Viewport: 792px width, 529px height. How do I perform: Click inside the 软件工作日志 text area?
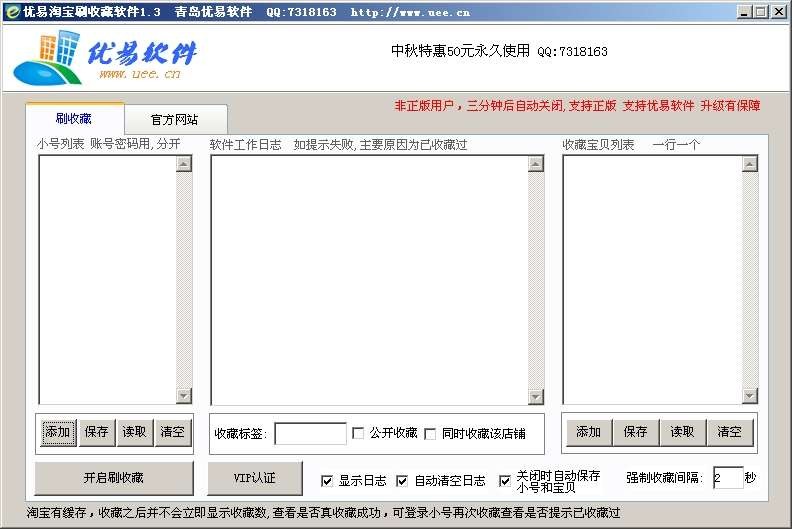[x=369, y=280]
